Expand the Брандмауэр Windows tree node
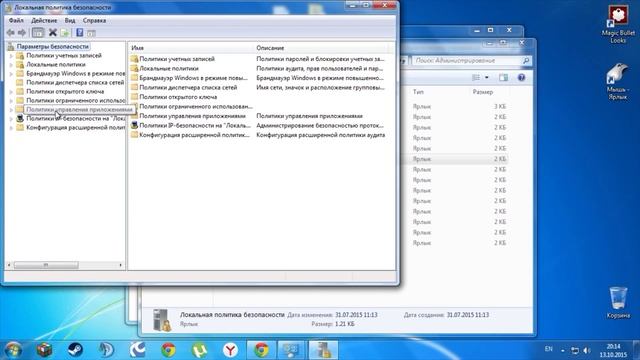 point(11,73)
